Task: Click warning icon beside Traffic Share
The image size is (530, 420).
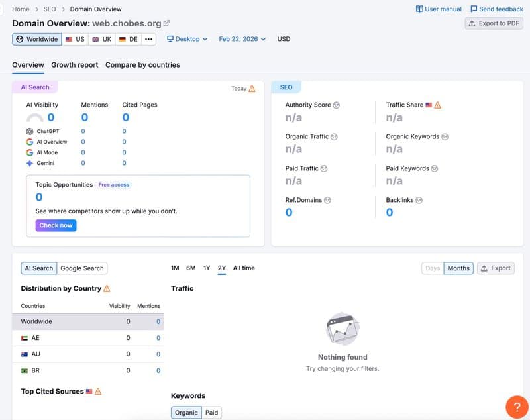Action: [437, 105]
